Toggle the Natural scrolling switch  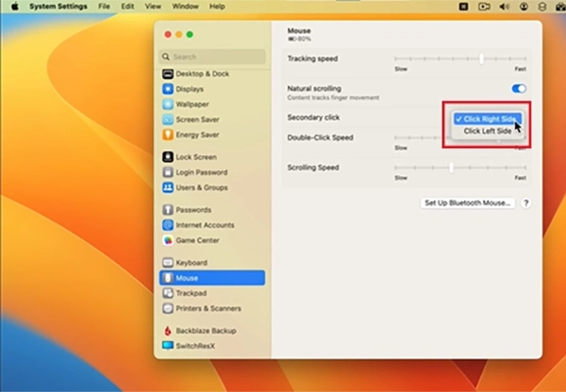(x=519, y=89)
